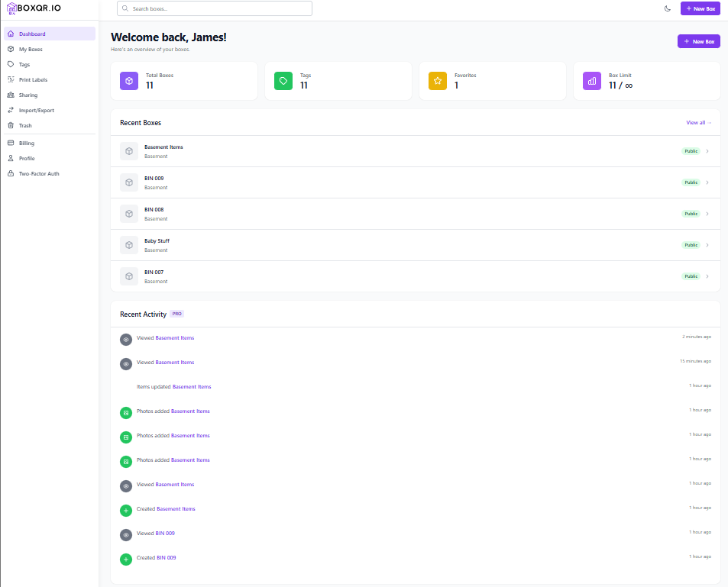
Task: Open the Sharing section
Action: pos(27,95)
